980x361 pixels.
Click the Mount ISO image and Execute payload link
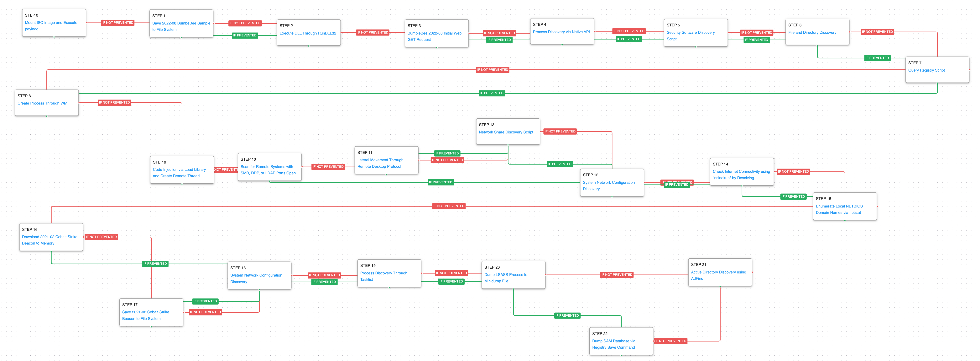[51, 23]
